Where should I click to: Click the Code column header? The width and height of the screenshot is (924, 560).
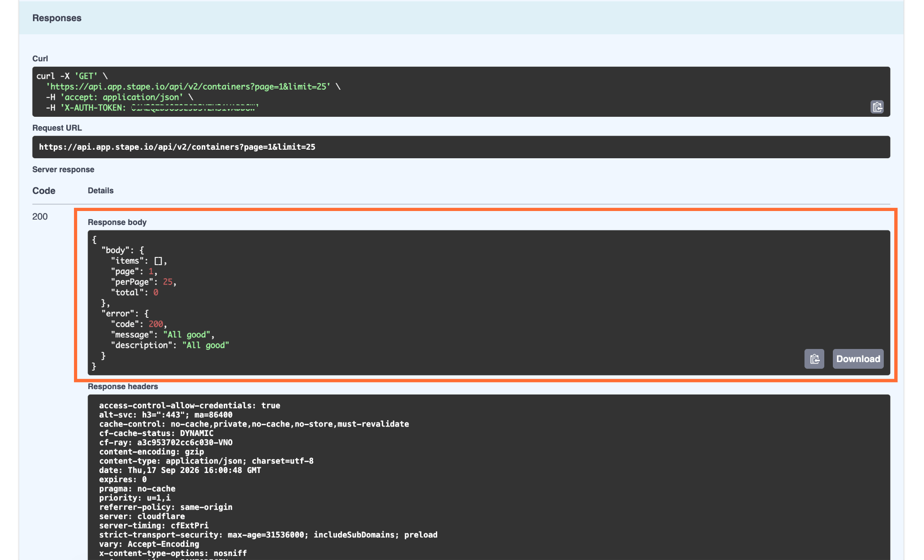point(44,191)
